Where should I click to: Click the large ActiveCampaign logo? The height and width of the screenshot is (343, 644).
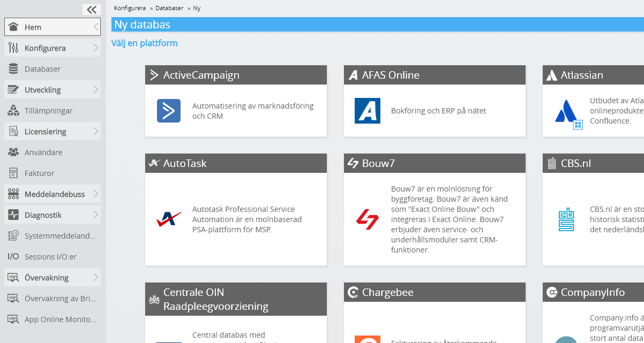tap(169, 111)
